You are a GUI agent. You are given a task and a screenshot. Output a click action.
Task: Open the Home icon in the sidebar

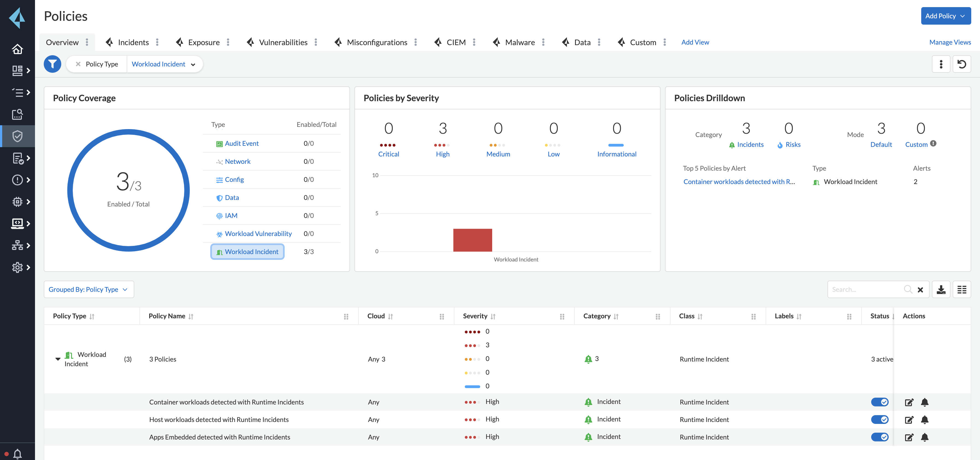point(17,49)
